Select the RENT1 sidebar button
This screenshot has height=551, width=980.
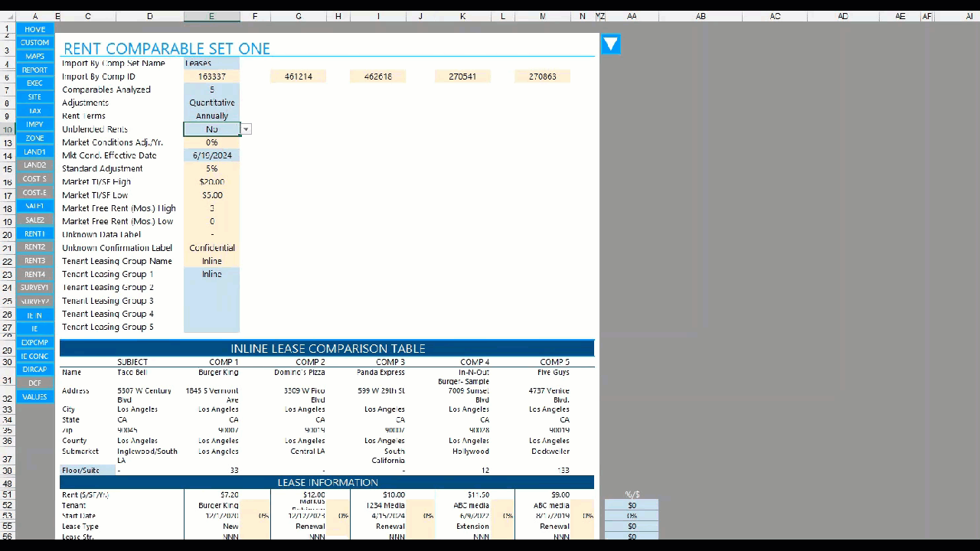pyautogui.click(x=34, y=233)
